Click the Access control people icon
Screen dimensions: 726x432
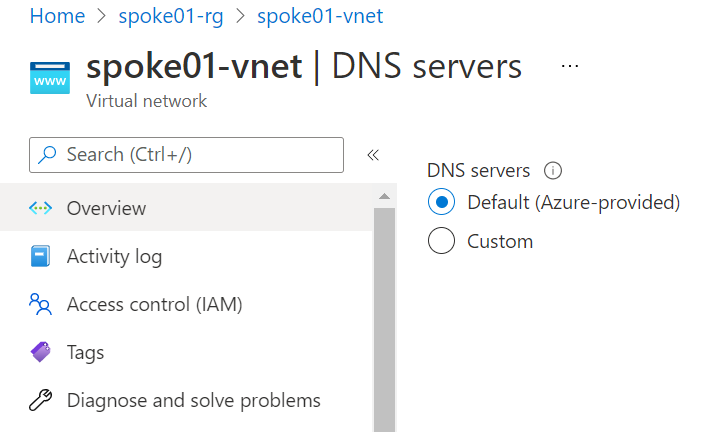pyautogui.click(x=40, y=304)
